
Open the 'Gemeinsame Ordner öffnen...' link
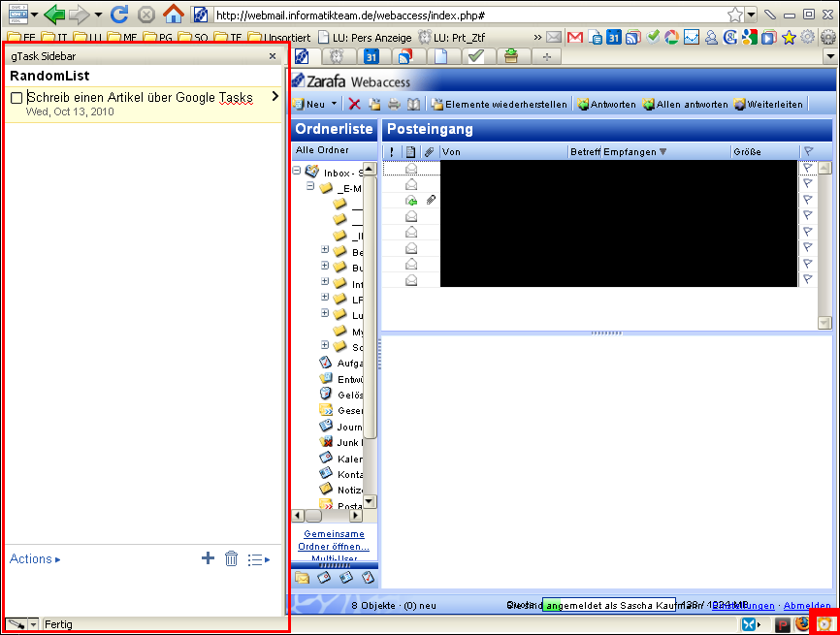pyautogui.click(x=334, y=540)
